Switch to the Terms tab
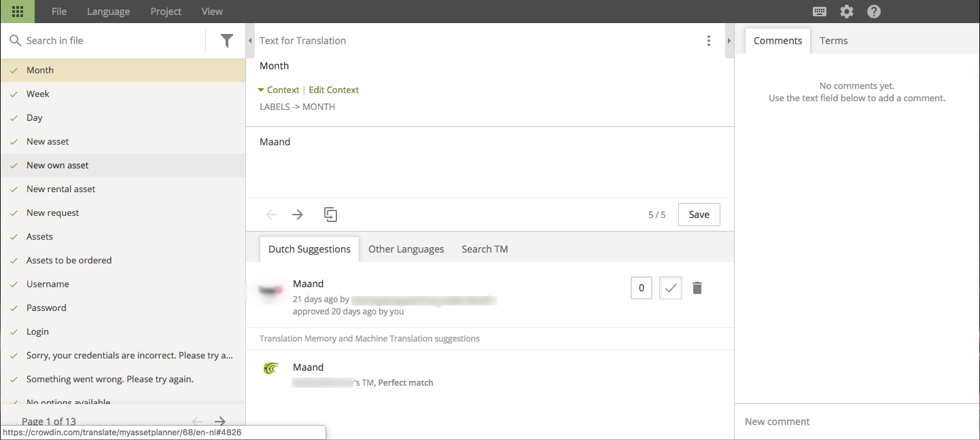The height and width of the screenshot is (440, 980). (833, 41)
